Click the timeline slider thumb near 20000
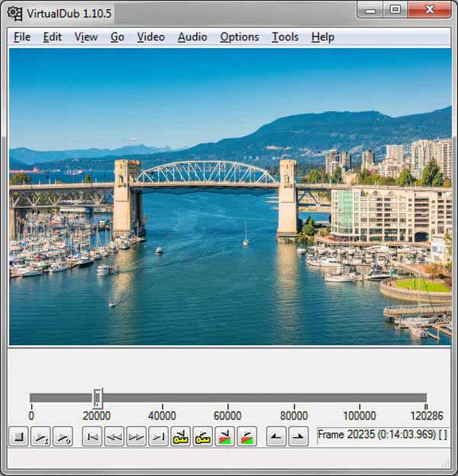This screenshot has height=476, width=458. click(98, 397)
